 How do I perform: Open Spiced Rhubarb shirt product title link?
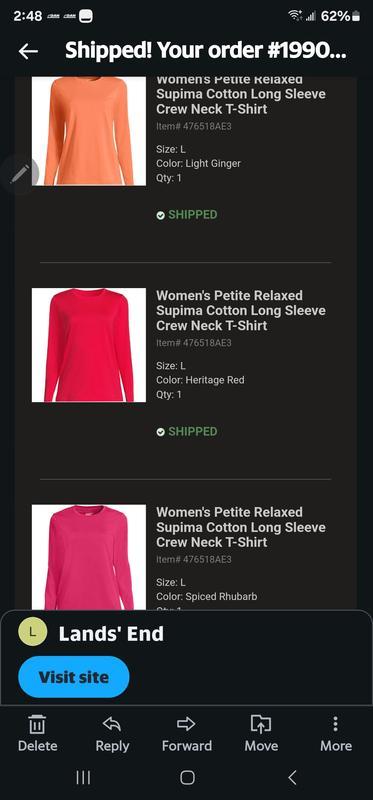[x=241, y=527]
